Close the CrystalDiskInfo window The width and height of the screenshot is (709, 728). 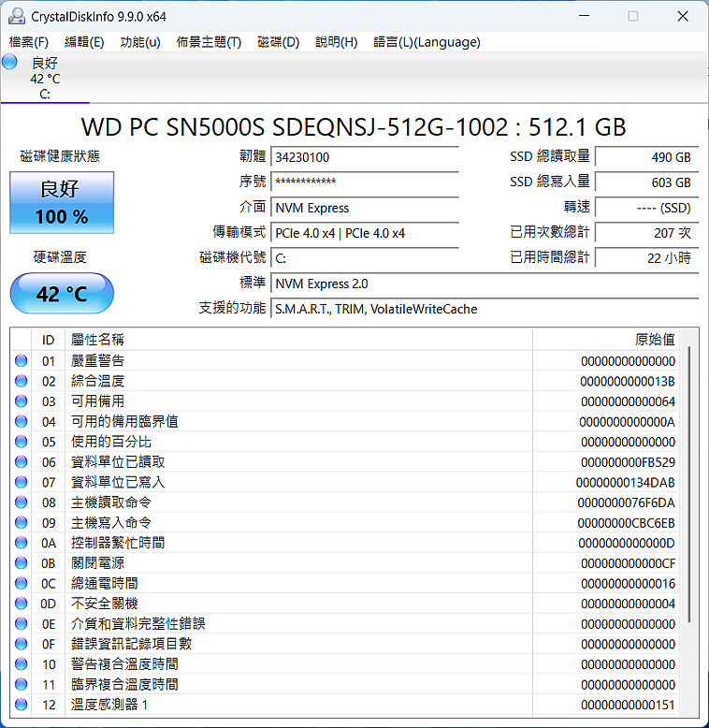click(683, 16)
